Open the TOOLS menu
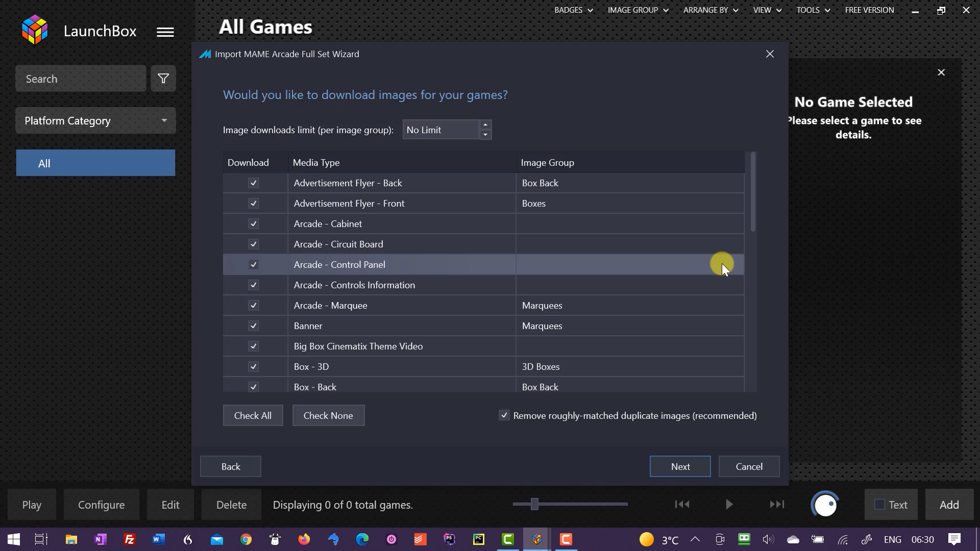This screenshot has width=980, height=551. tap(813, 10)
